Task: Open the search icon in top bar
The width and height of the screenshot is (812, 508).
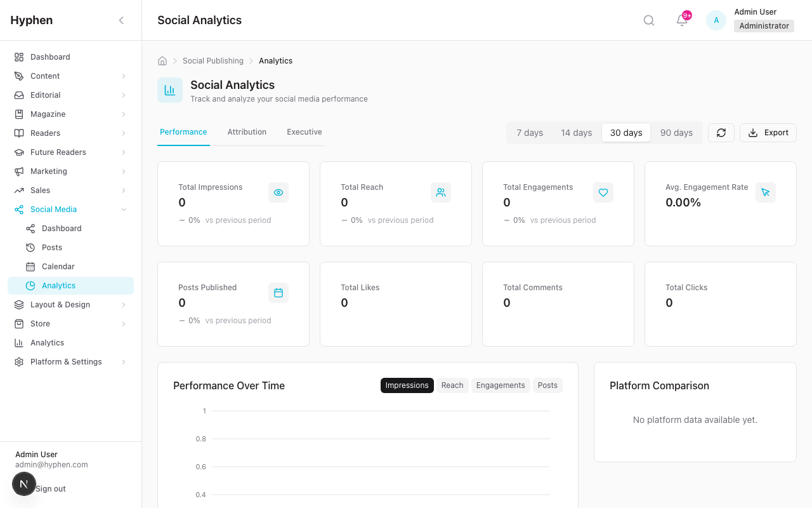Action: (648, 20)
